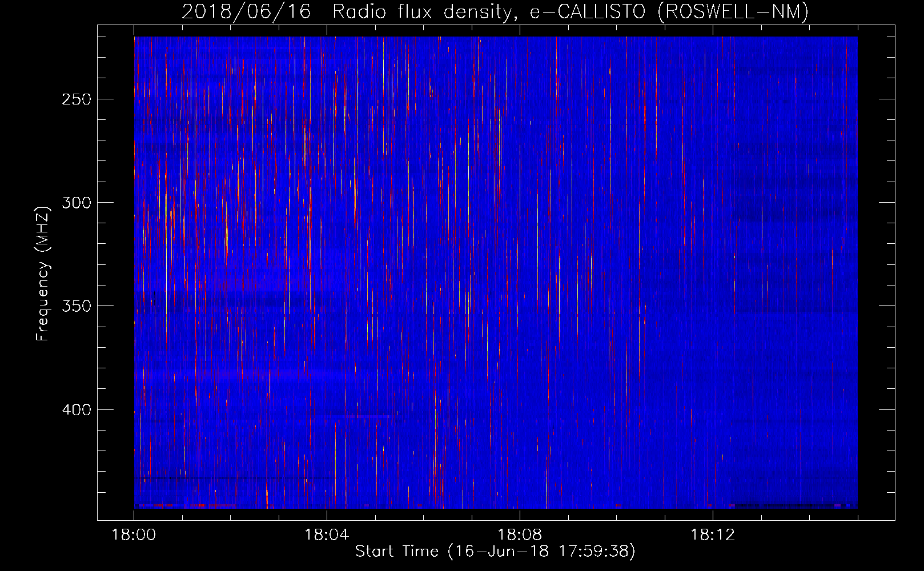The image size is (924, 571).
Task: Click the 18:00 time tick label
Action: click(134, 535)
